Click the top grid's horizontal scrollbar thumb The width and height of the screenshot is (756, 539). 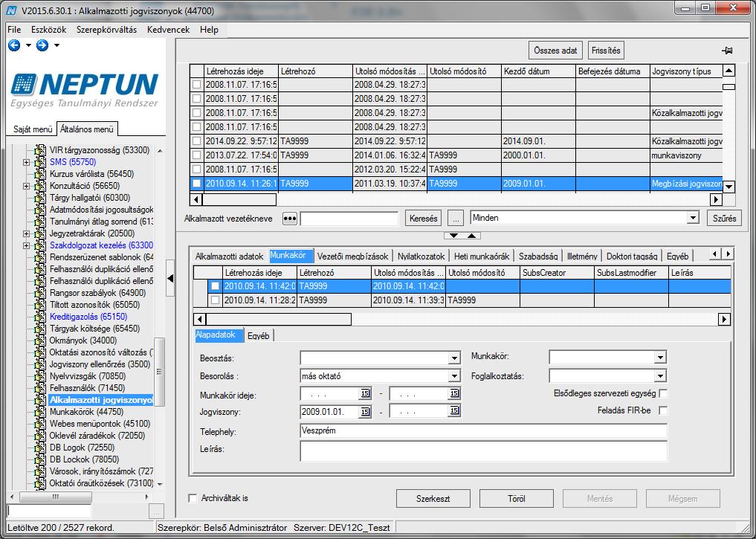(x=239, y=199)
